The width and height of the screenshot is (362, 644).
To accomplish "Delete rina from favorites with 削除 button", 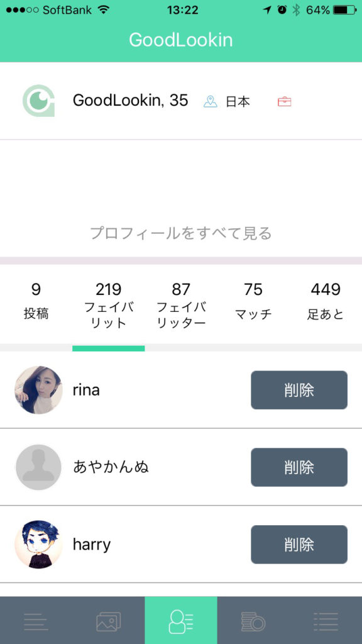I will [x=299, y=390].
